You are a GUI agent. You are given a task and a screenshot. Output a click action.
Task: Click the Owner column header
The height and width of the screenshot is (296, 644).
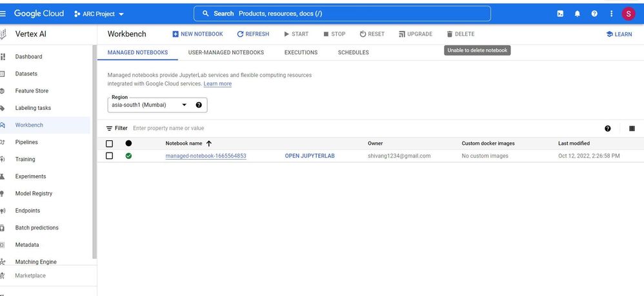tap(375, 143)
